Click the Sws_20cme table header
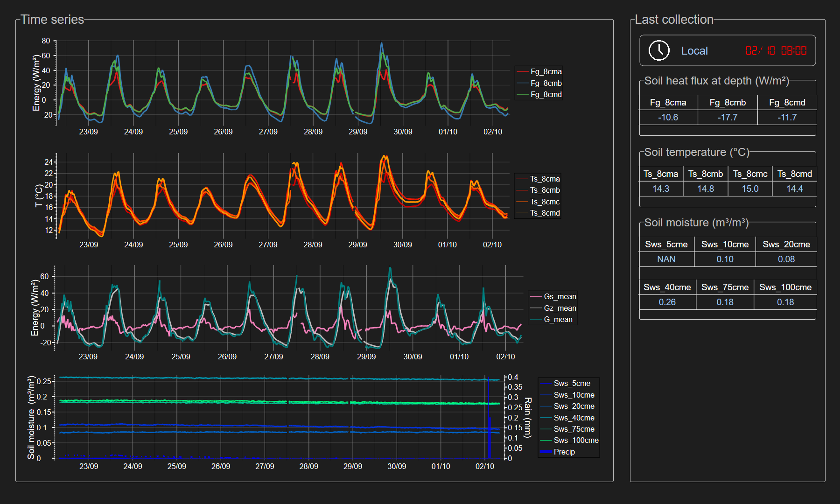This screenshot has height=504, width=840. (x=786, y=245)
